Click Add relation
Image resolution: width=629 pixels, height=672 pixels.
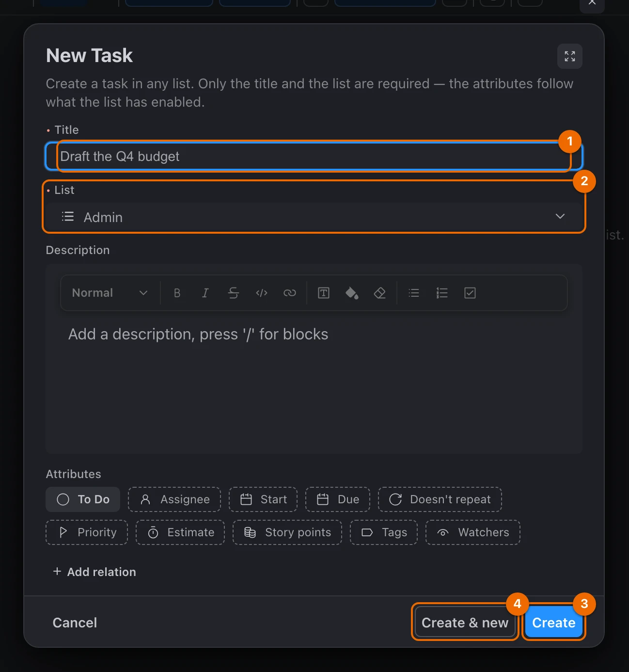pos(94,572)
